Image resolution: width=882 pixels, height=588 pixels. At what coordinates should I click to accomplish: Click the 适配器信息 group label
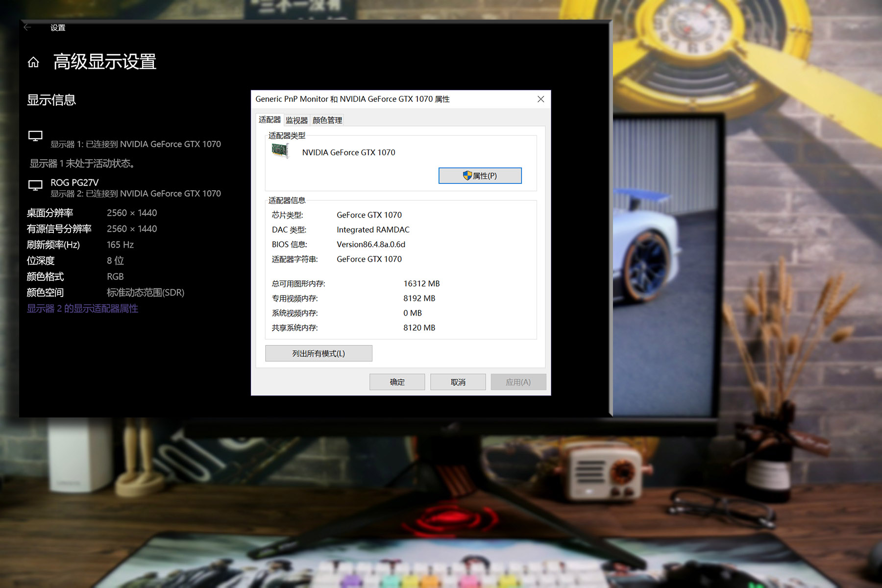tap(287, 200)
